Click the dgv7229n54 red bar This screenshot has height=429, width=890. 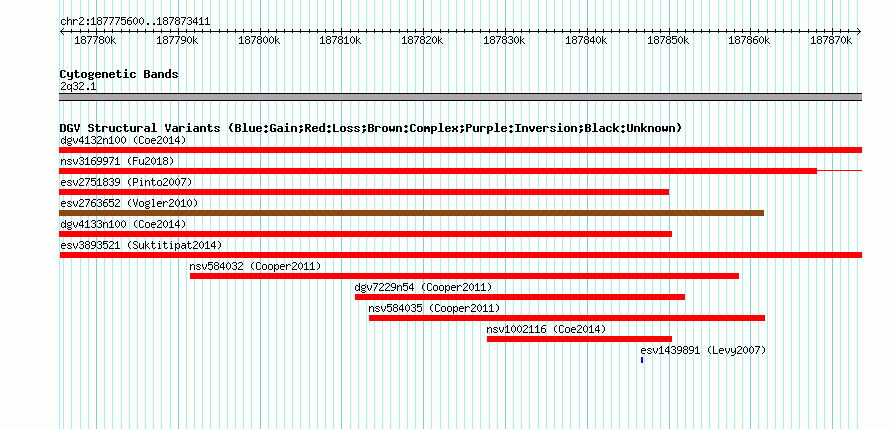[520, 297]
